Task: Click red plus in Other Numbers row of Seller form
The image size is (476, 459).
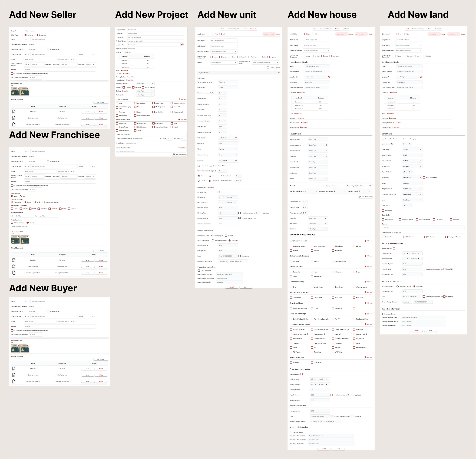Action: [x=95, y=54]
